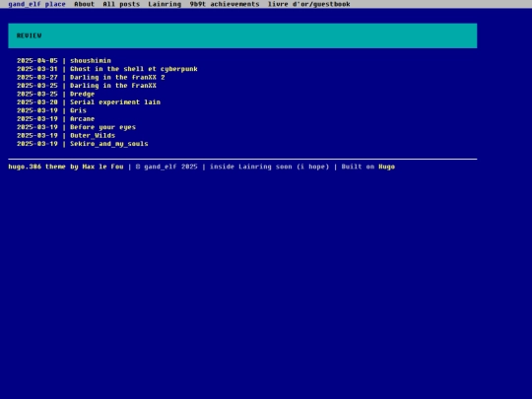This screenshot has height=399, width=532.
Task: Open the livre d'or/guestbook page
Action: point(308,4)
